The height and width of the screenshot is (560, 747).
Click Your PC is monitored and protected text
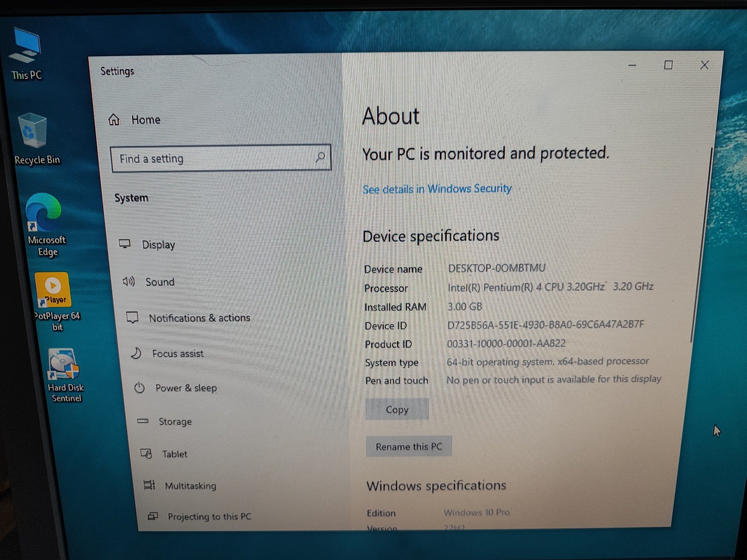486,154
